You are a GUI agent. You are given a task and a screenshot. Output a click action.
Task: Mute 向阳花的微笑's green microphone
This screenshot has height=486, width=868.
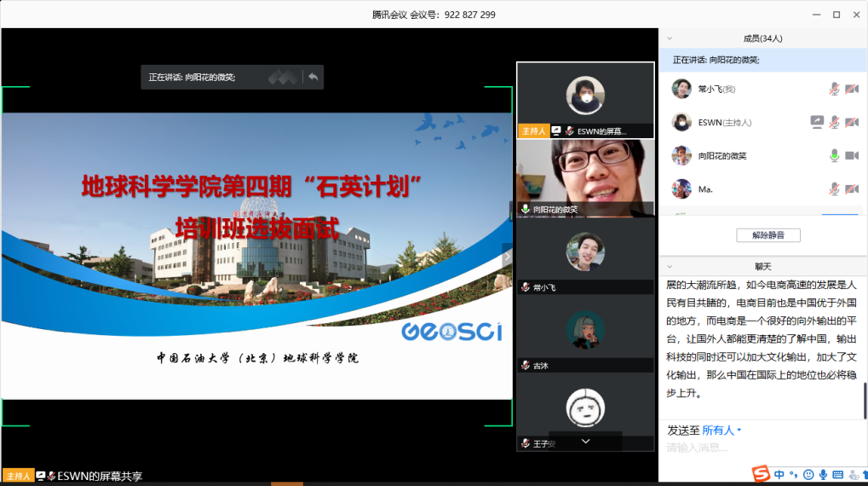(x=835, y=155)
